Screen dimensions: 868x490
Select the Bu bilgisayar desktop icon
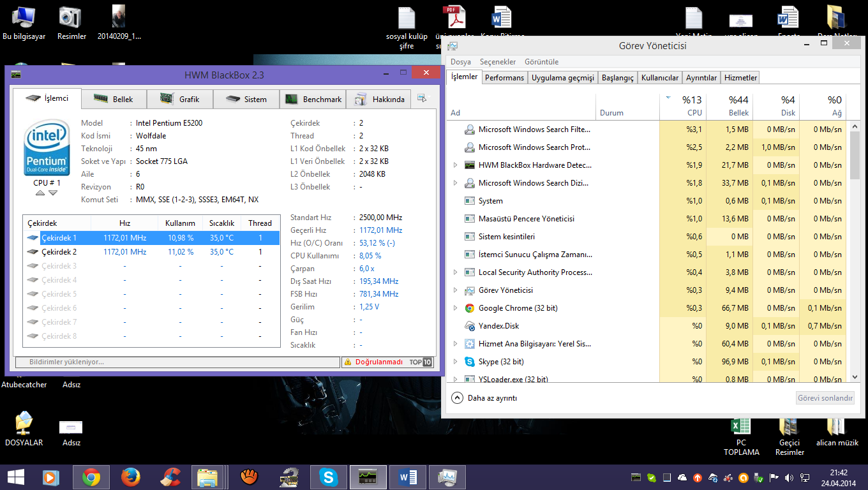24,23
